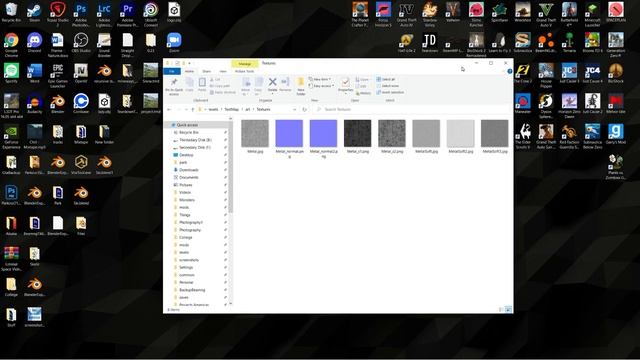Image resolution: width=640 pixels, height=360 pixels.
Task: Open Google Chrome from the desktop
Action: 11,45
